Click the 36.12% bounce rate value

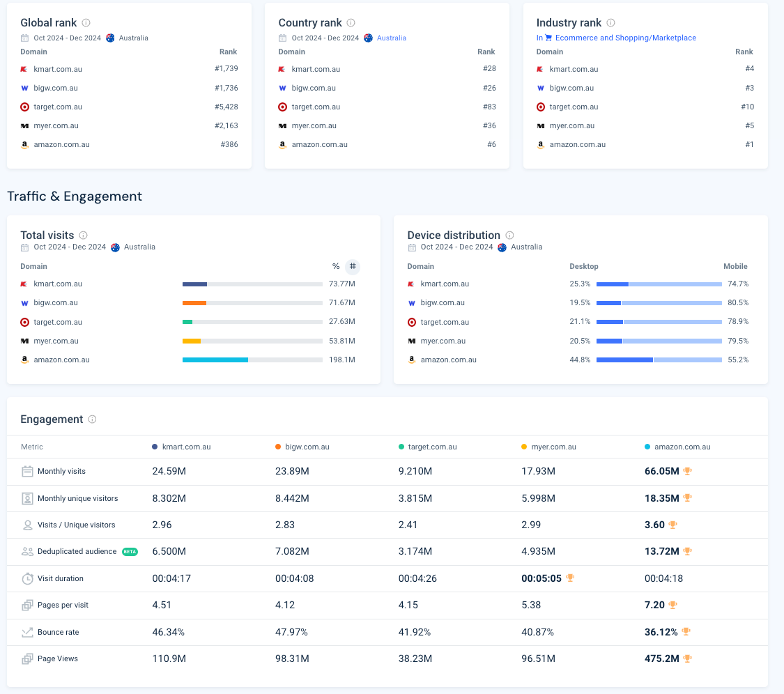(661, 632)
